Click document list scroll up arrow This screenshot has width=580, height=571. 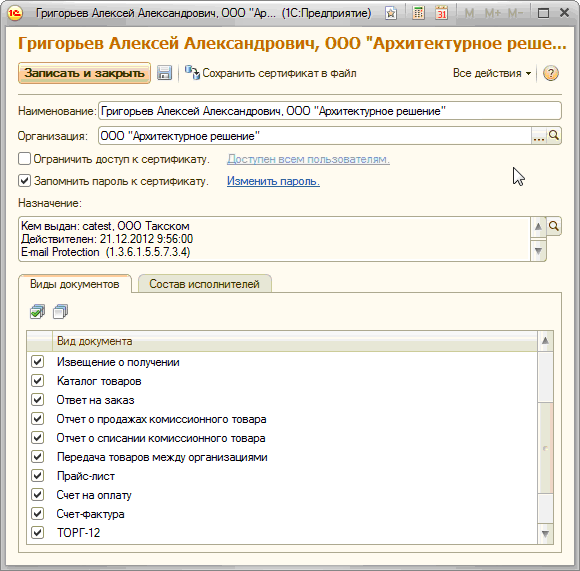545,341
